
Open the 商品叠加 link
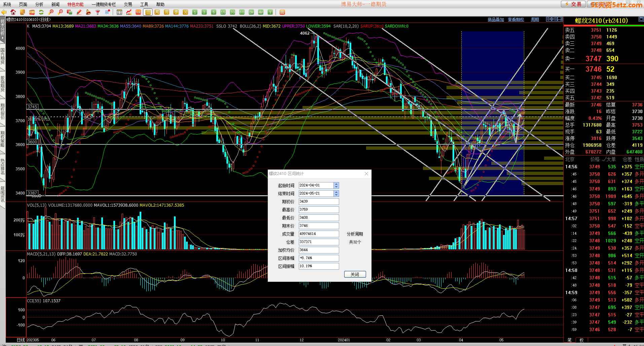496,20
